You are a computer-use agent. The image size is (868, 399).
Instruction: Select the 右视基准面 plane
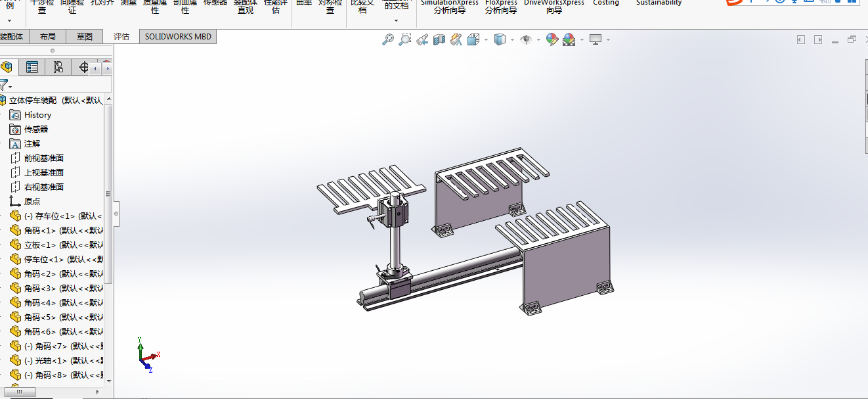pyautogui.click(x=44, y=187)
